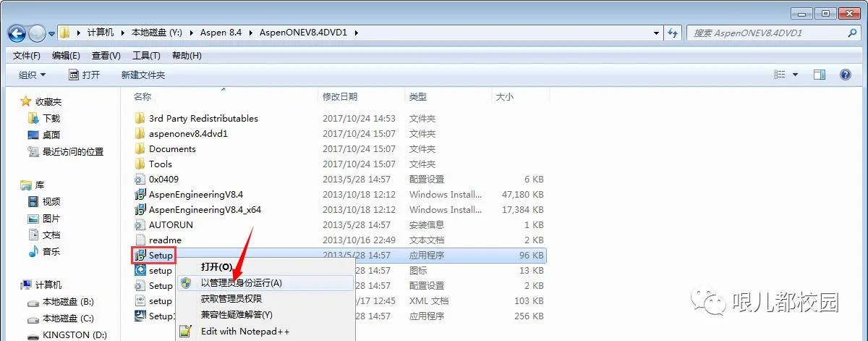Image resolution: width=868 pixels, height=341 pixels.
Task: Select the readme text file icon
Action: (x=140, y=240)
